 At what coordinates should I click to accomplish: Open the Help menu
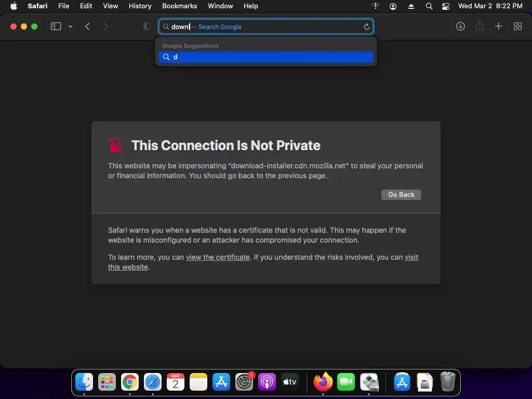click(251, 6)
